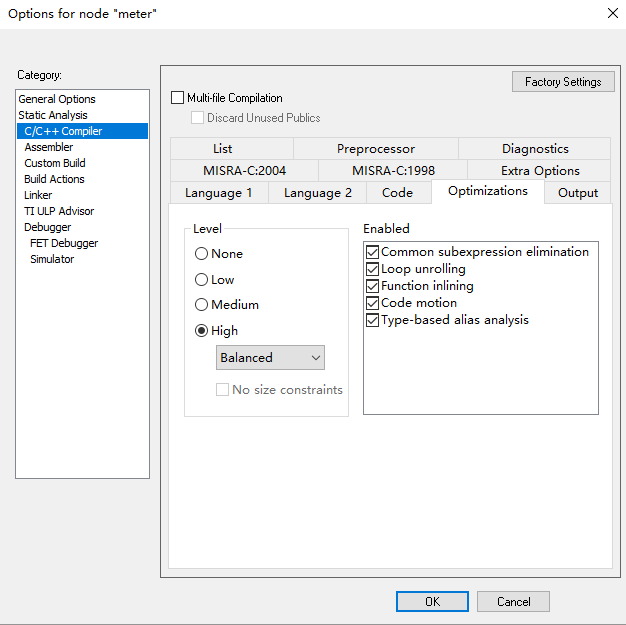This screenshot has height=625, width=626.
Task: Select Low optimization level
Action: [202, 280]
